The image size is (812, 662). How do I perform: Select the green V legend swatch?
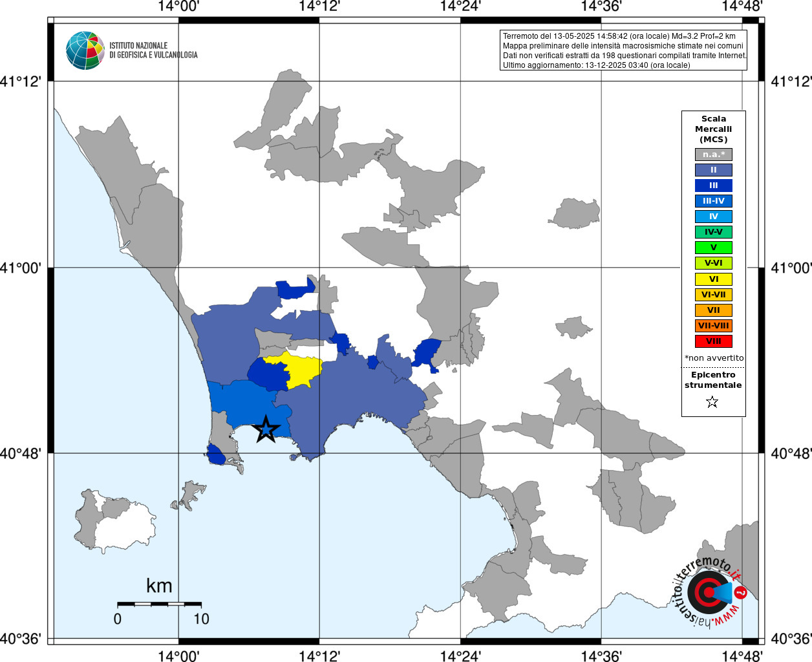point(713,248)
